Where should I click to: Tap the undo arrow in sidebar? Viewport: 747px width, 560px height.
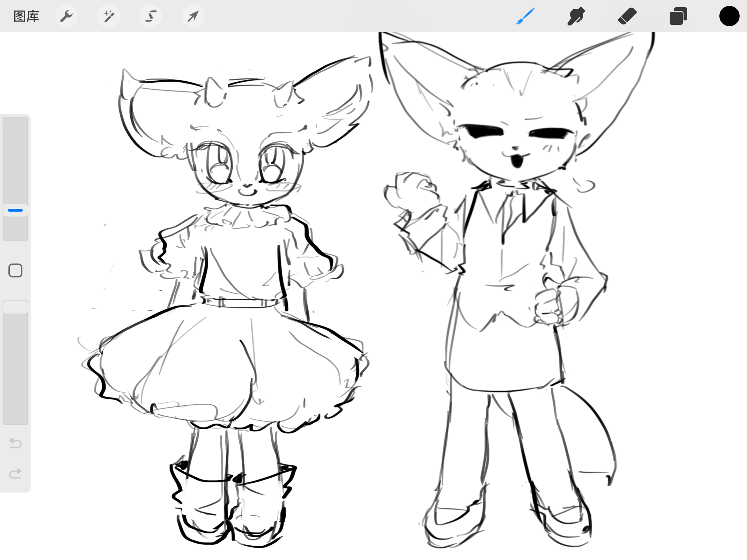(x=15, y=443)
